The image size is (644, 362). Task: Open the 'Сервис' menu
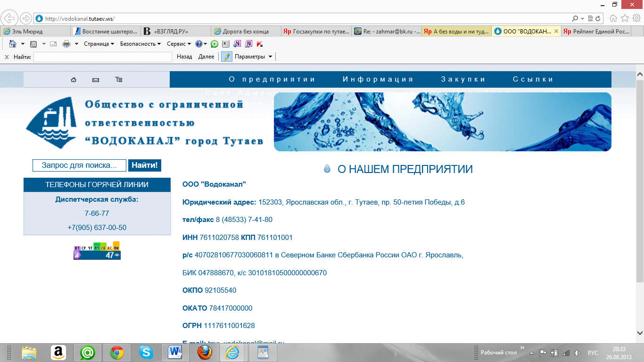(x=179, y=44)
